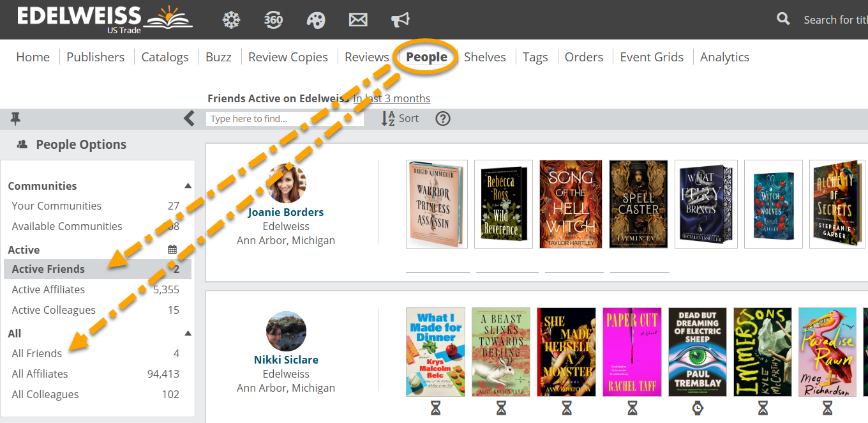
Task: Click the pin icon above People Options
Action: click(x=15, y=118)
